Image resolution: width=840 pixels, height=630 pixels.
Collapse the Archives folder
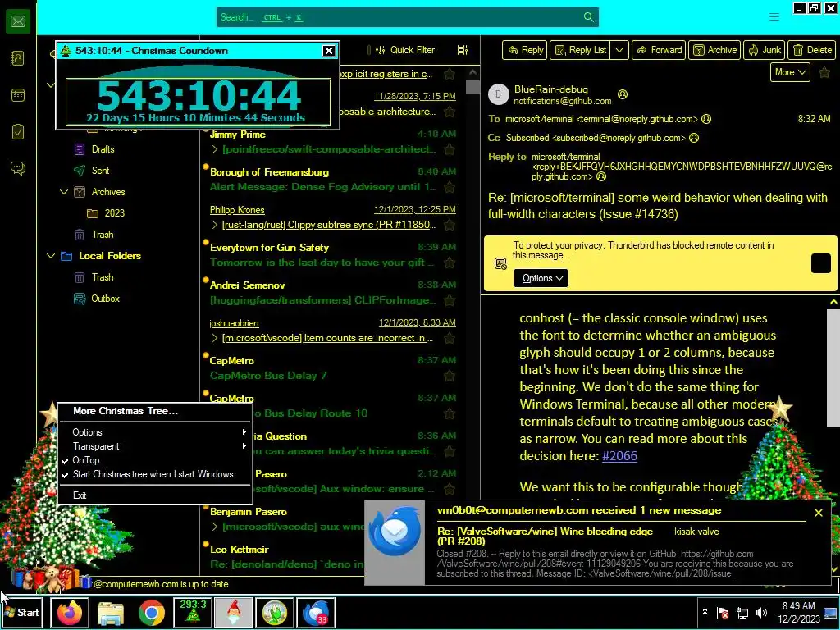pos(64,192)
